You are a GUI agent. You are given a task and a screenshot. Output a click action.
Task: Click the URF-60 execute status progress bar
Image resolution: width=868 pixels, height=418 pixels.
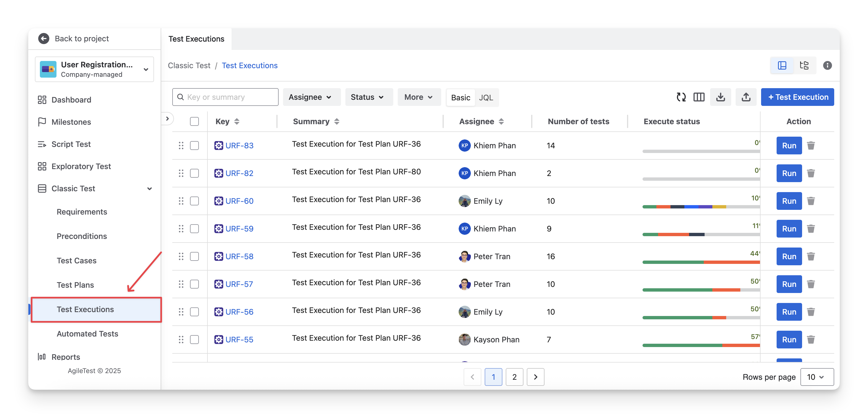click(700, 207)
